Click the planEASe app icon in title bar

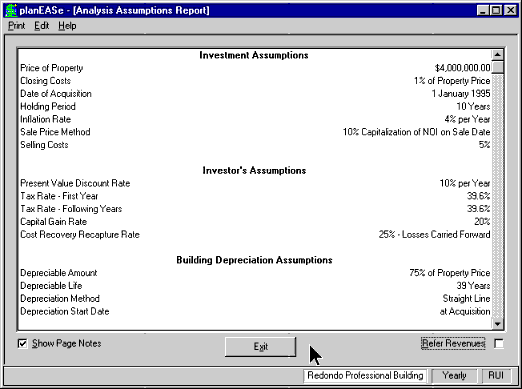click(11, 10)
